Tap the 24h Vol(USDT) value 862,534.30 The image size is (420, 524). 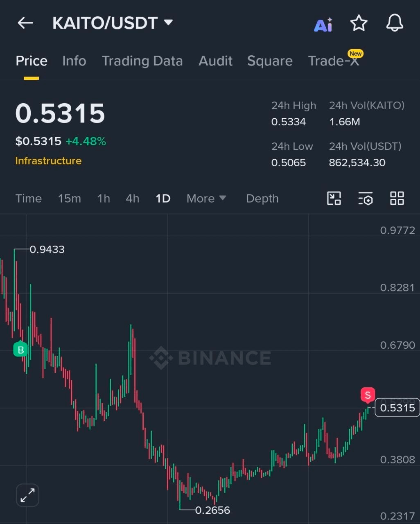[357, 163]
